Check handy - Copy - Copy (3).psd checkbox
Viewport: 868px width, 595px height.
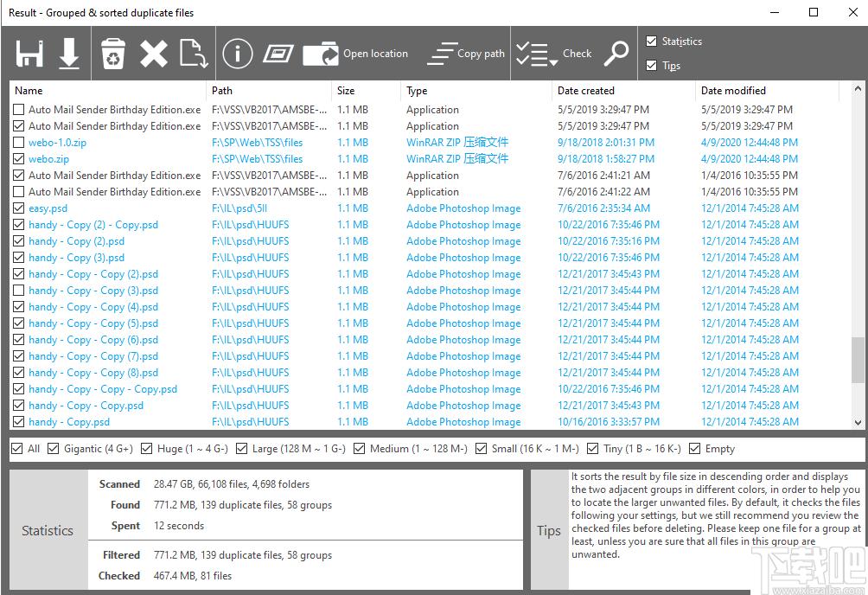pyautogui.click(x=18, y=291)
